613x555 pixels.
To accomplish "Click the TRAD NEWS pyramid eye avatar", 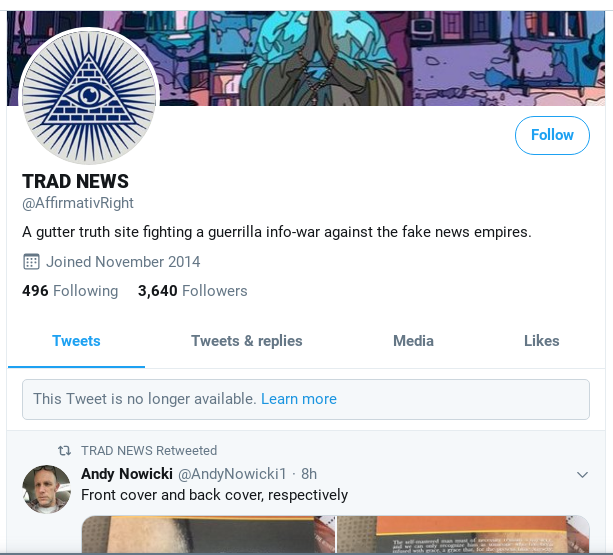I will coord(89,96).
